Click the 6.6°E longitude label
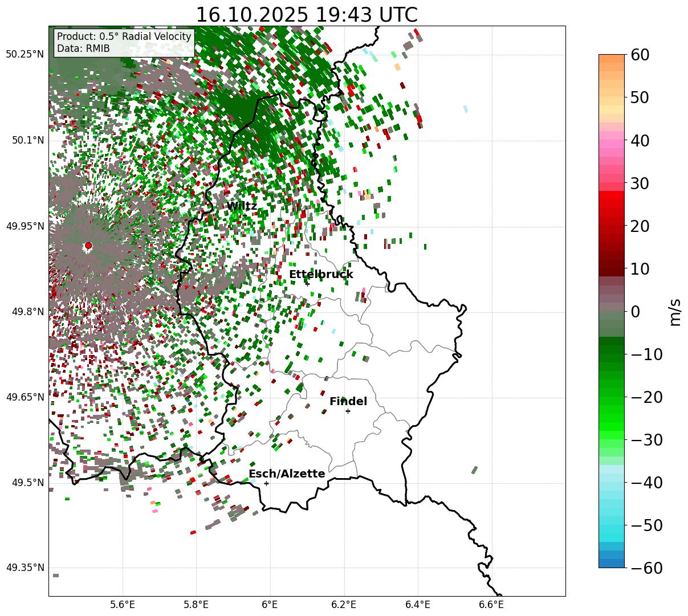Screen dimensions: 688x616 (491, 605)
